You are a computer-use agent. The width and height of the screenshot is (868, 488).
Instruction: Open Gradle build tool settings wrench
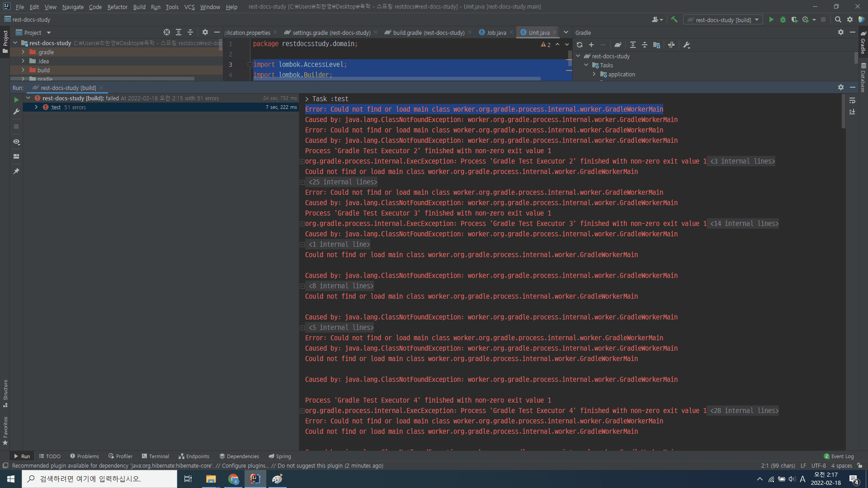pyautogui.click(x=687, y=45)
